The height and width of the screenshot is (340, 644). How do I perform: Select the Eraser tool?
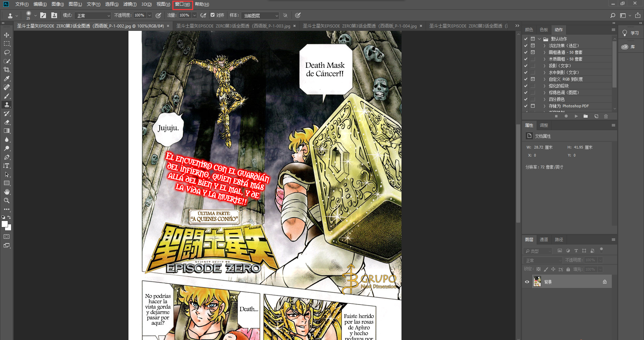click(x=7, y=122)
